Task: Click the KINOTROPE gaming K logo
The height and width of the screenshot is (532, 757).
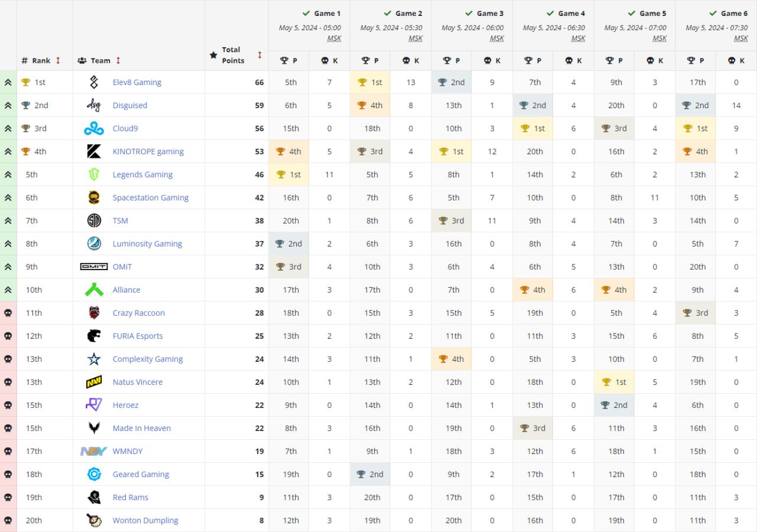Action: pos(93,151)
